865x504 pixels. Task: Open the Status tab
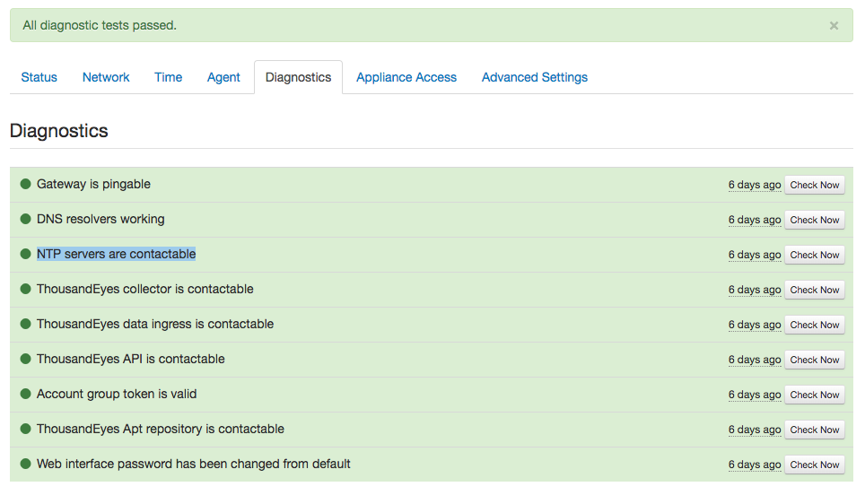(x=39, y=77)
